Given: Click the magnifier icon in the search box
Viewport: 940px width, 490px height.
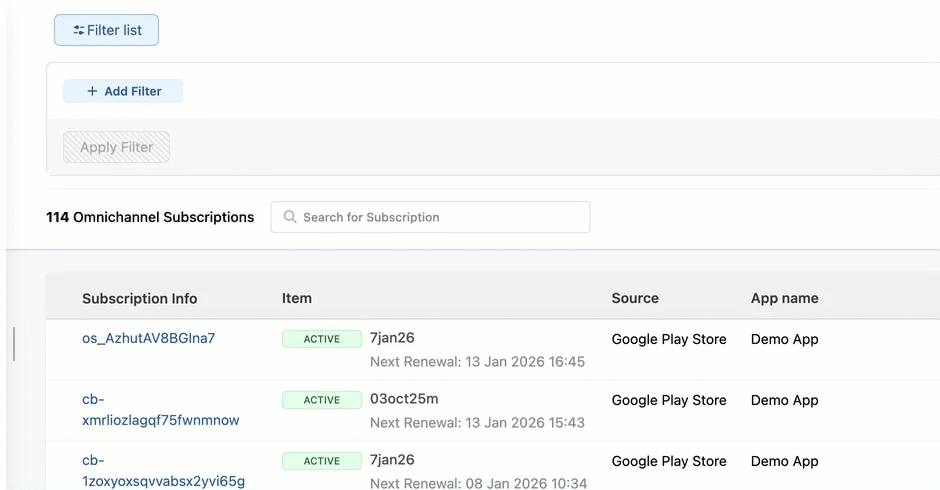Looking at the screenshot, I should pos(290,217).
